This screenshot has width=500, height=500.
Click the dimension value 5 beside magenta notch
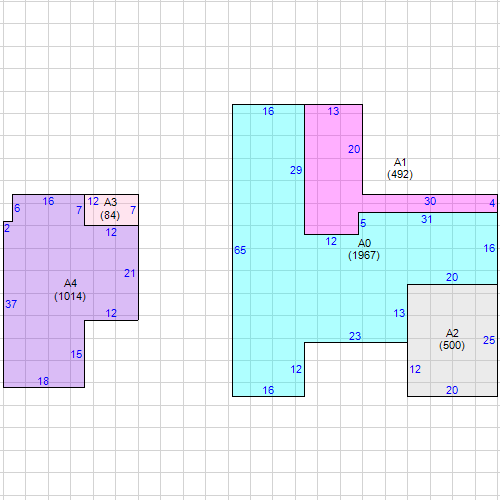tap(363, 223)
